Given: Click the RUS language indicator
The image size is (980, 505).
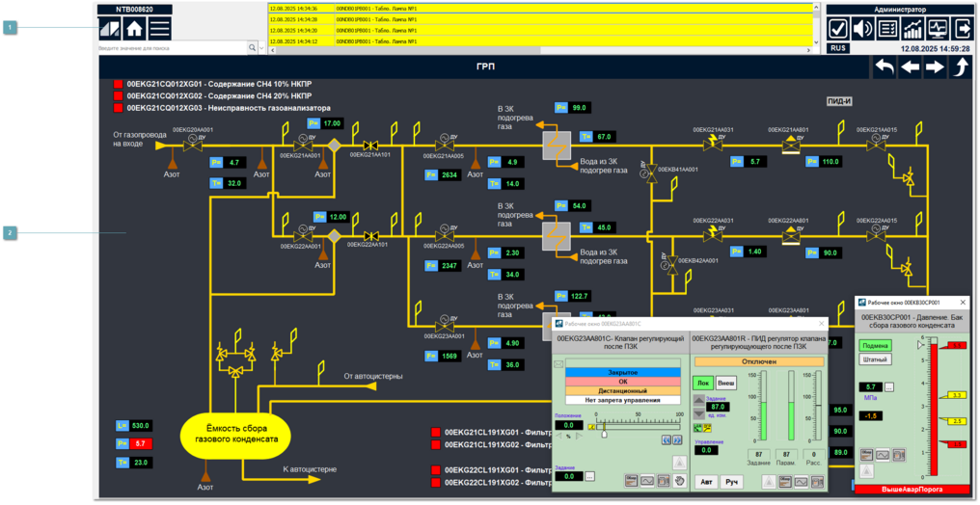Looking at the screenshot, I should 837,47.
